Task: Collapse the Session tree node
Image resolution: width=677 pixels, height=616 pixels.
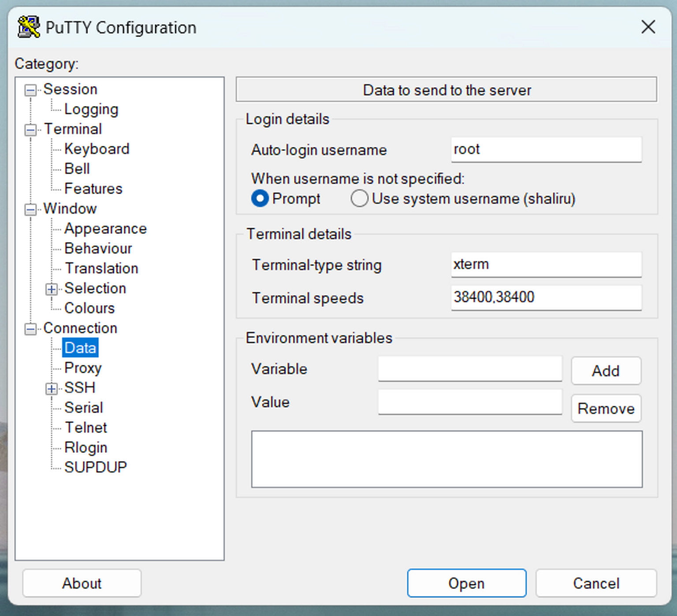Action: (x=30, y=90)
